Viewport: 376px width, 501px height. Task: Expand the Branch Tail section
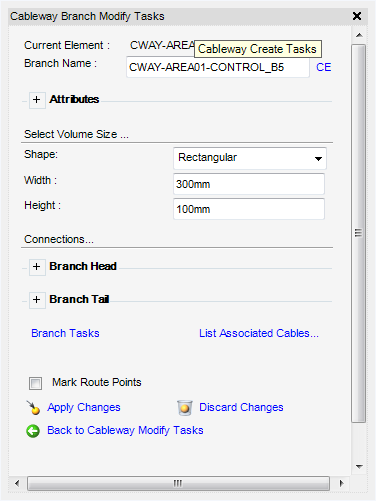[x=37, y=300]
